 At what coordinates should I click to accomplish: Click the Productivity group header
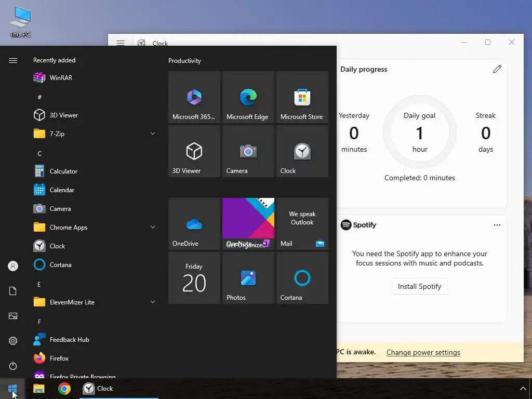click(184, 61)
